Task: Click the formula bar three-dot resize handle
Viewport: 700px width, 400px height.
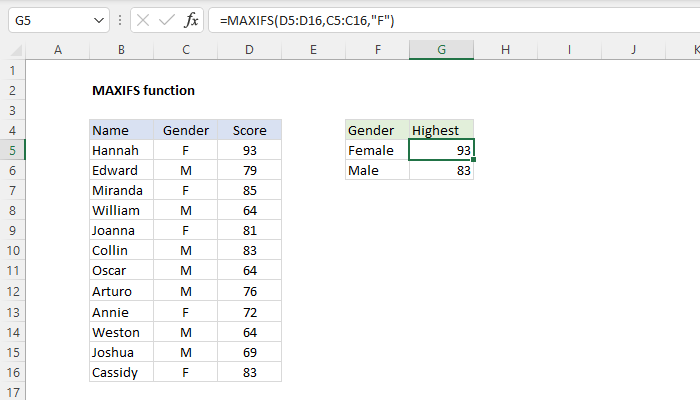Action: point(120,20)
